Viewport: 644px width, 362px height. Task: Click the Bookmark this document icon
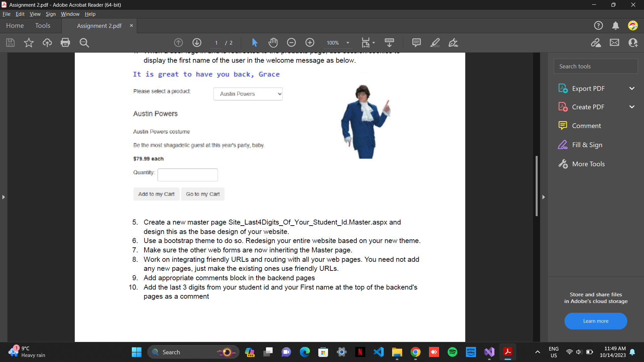point(28,43)
